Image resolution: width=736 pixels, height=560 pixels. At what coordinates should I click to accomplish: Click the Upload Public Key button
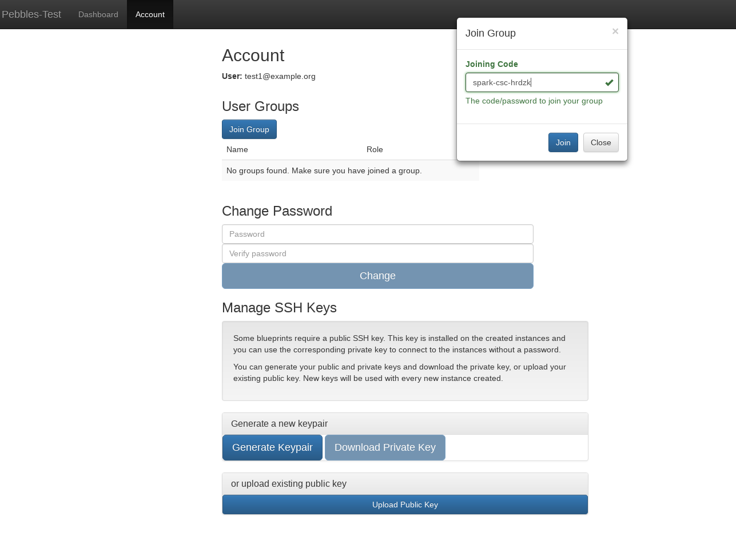(x=405, y=505)
